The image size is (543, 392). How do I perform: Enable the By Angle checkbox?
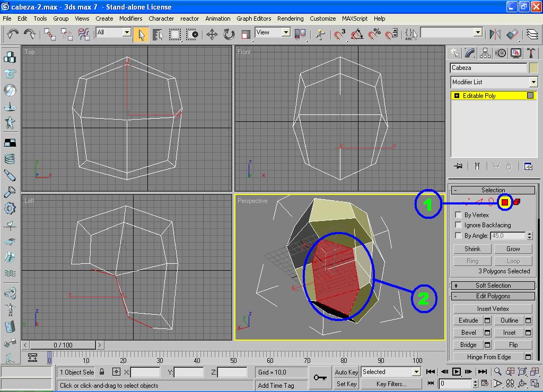pos(458,236)
